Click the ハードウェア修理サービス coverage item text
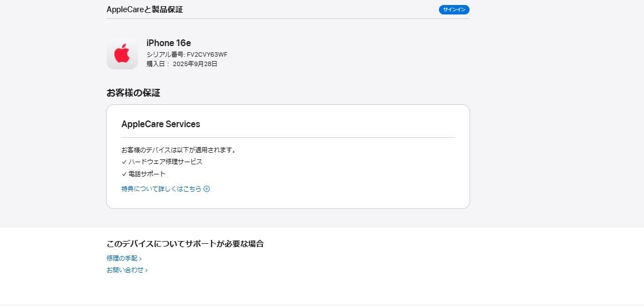 166,162
